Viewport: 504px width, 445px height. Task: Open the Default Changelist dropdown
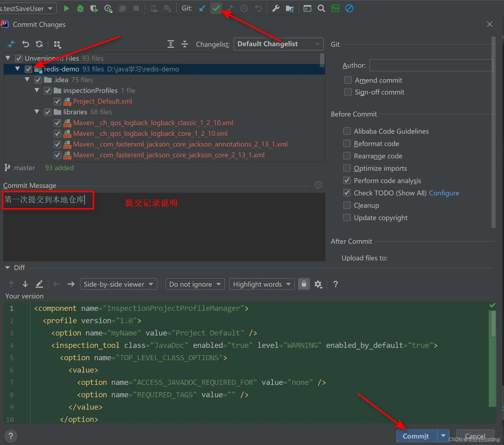click(x=278, y=44)
